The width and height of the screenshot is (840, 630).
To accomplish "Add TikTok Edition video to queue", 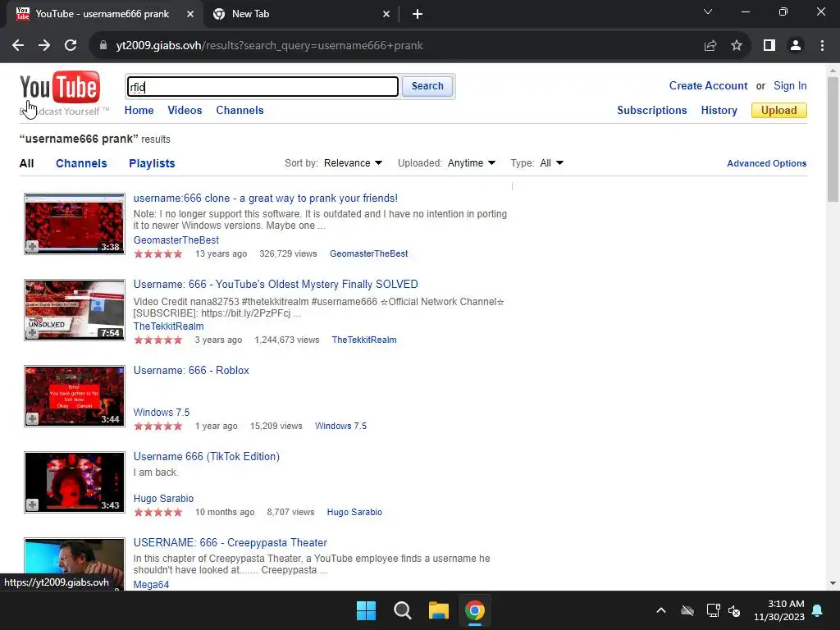I will click(x=32, y=504).
